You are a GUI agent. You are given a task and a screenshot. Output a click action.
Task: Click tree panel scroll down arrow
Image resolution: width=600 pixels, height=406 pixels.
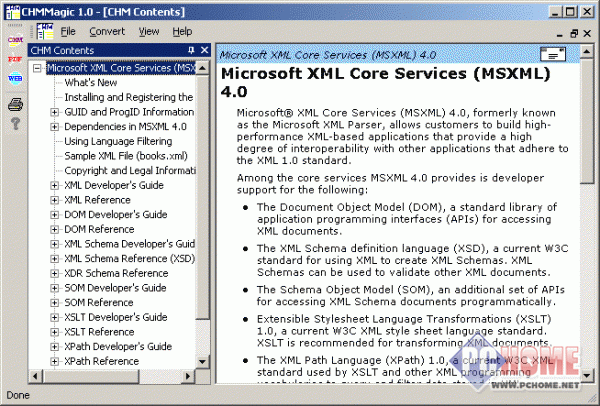202,361
